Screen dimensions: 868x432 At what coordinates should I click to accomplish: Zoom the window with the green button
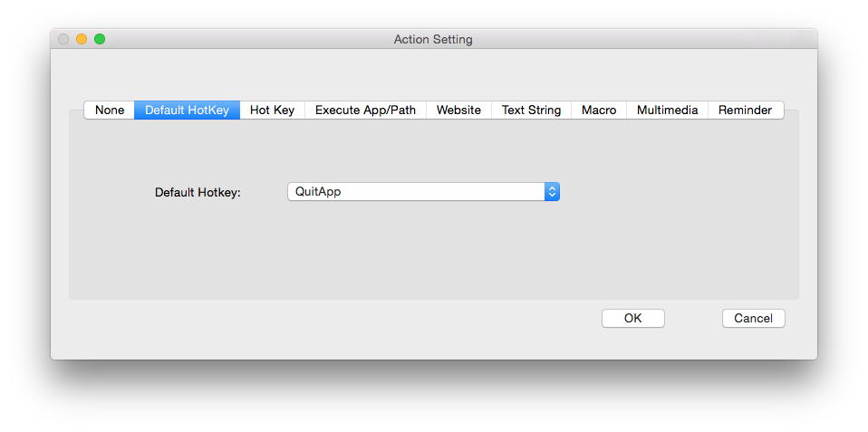click(x=100, y=39)
